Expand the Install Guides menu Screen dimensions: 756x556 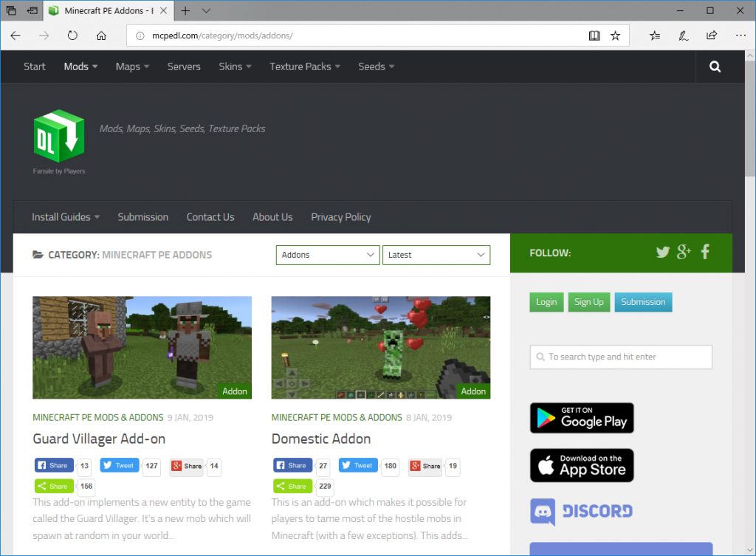click(x=66, y=217)
